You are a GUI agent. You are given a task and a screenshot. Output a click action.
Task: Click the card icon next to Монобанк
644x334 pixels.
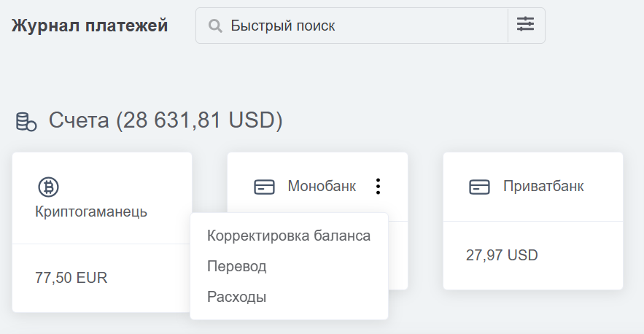(x=264, y=187)
